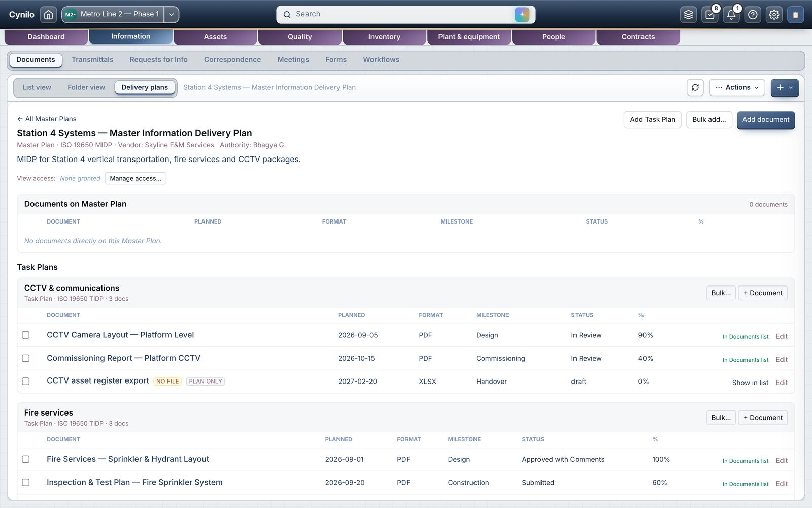Switch to the Assets module tab

coord(215,37)
